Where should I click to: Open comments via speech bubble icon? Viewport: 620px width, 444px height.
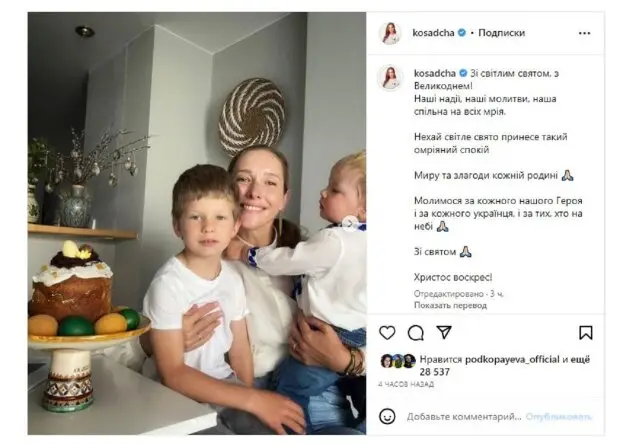[416, 333]
